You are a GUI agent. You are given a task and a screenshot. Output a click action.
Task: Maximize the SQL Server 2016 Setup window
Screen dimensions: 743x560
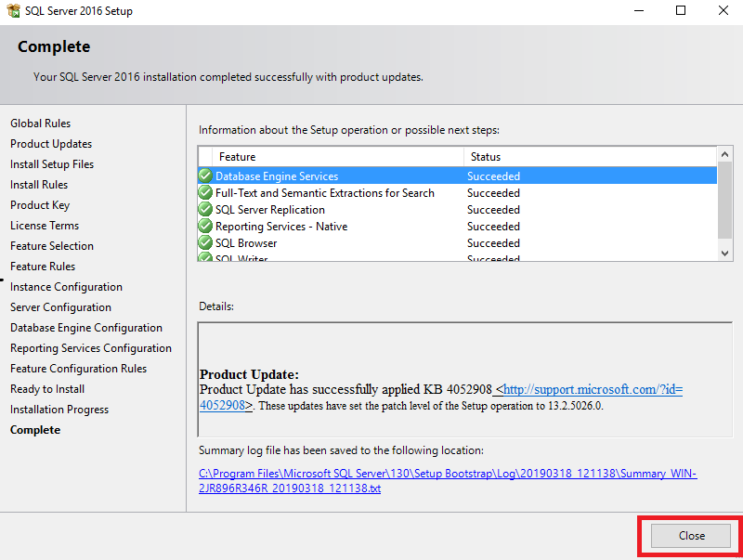(681, 10)
